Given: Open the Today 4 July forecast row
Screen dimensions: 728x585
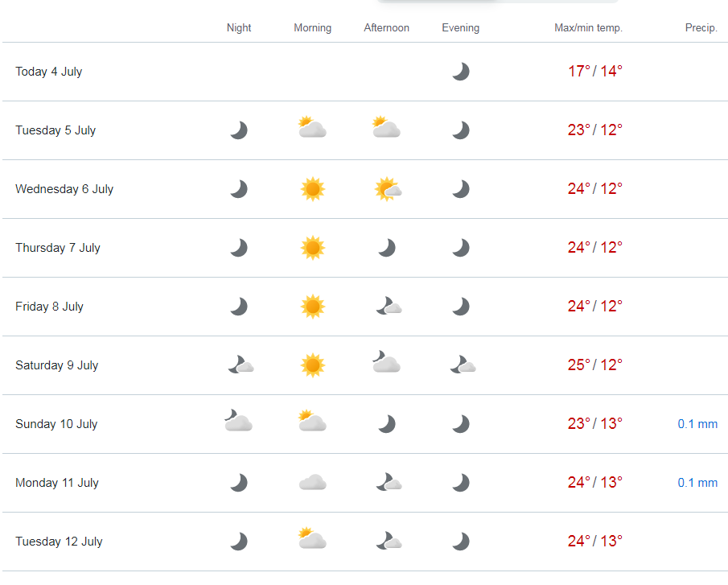Looking at the screenshot, I should (x=365, y=72).
